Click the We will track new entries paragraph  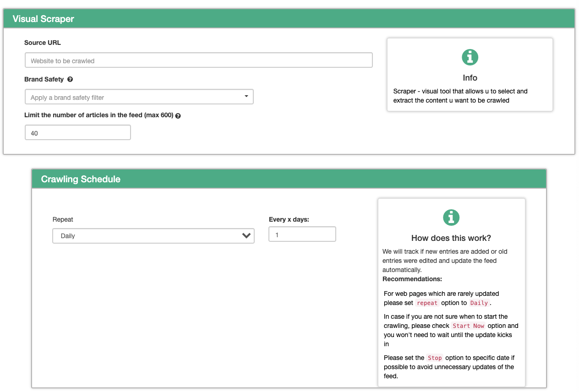(445, 261)
